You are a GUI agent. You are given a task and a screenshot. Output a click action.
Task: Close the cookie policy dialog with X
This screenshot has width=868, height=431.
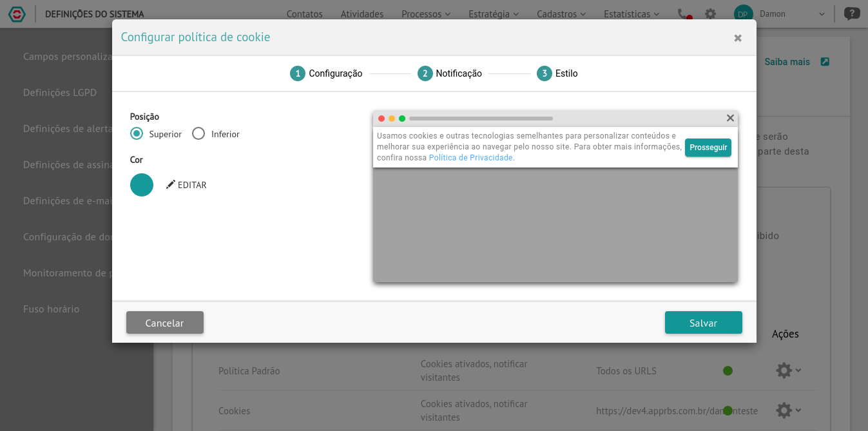tap(738, 38)
